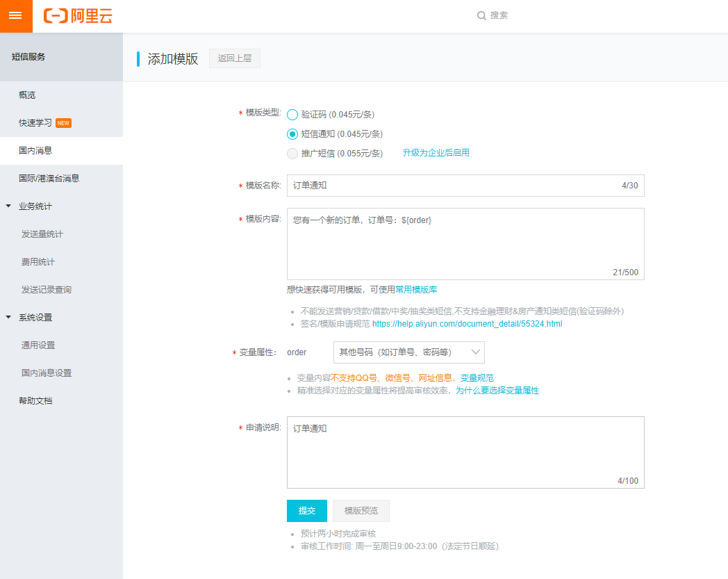Open 国内消息 in the sidebar
728x579 pixels.
[x=35, y=150]
